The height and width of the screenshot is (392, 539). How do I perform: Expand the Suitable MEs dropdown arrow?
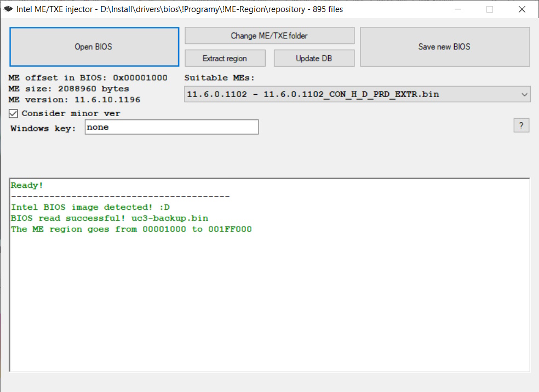(x=523, y=94)
